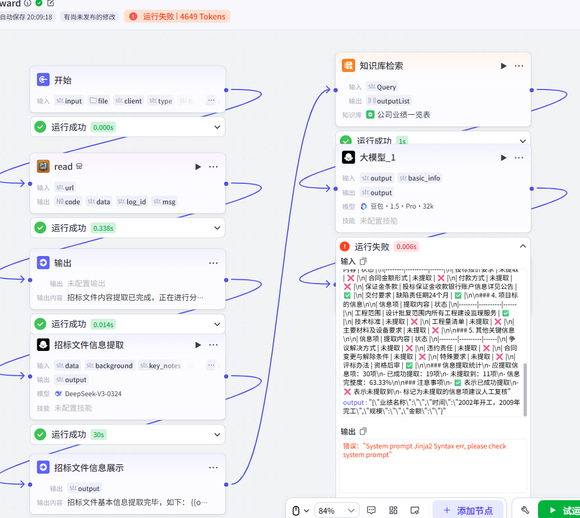Click the background input tag in 招标文件信息提取
Screen dimensions: 580x518
[x=110, y=366]
